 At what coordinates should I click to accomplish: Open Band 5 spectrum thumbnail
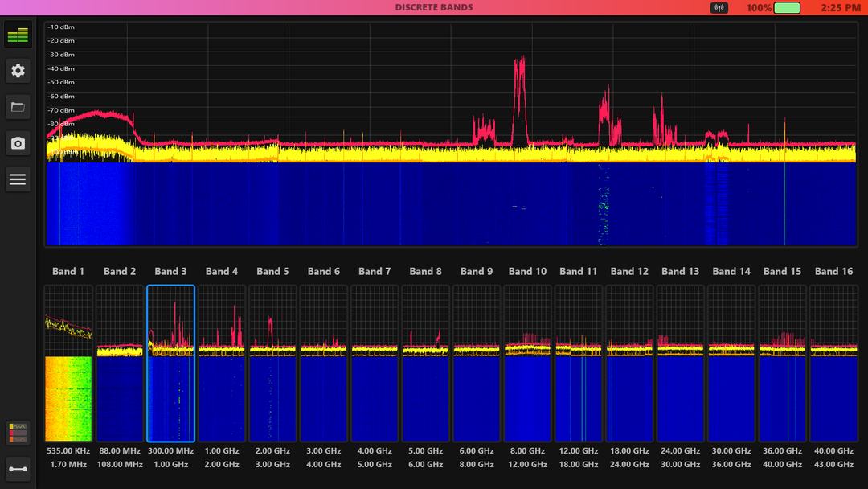click(x=272, y=363)
